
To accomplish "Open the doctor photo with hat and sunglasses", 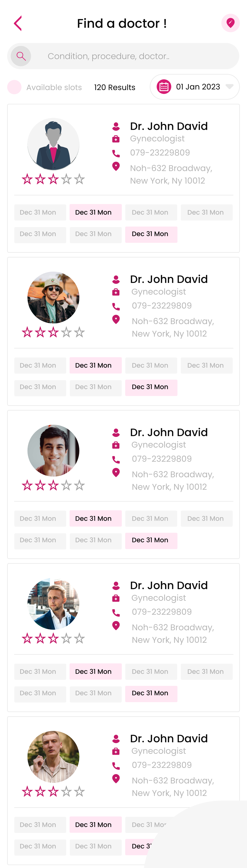I will (x=53, y=298).
